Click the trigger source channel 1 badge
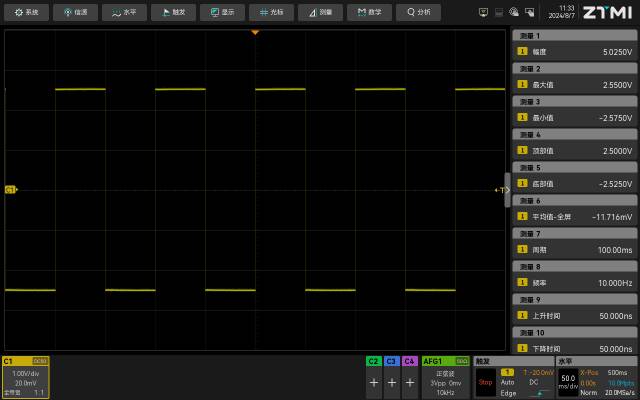640x400 pixels. click(507, 372)
